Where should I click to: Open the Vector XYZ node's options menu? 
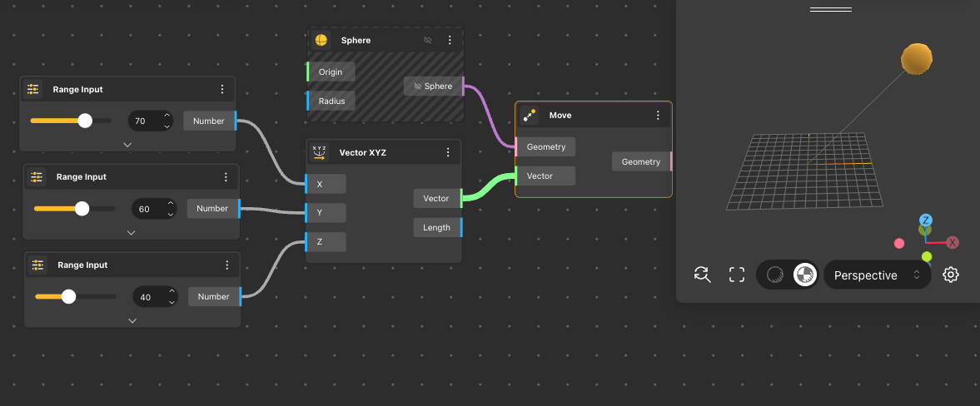(448, 152)
